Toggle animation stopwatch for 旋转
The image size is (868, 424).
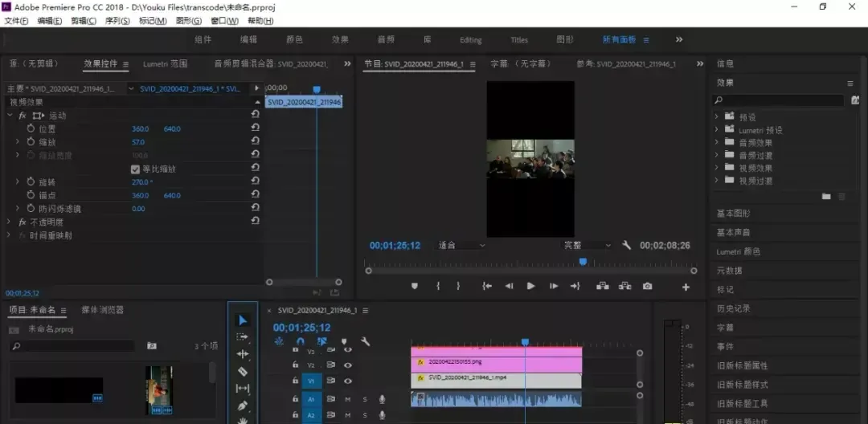tap(31, 181)
